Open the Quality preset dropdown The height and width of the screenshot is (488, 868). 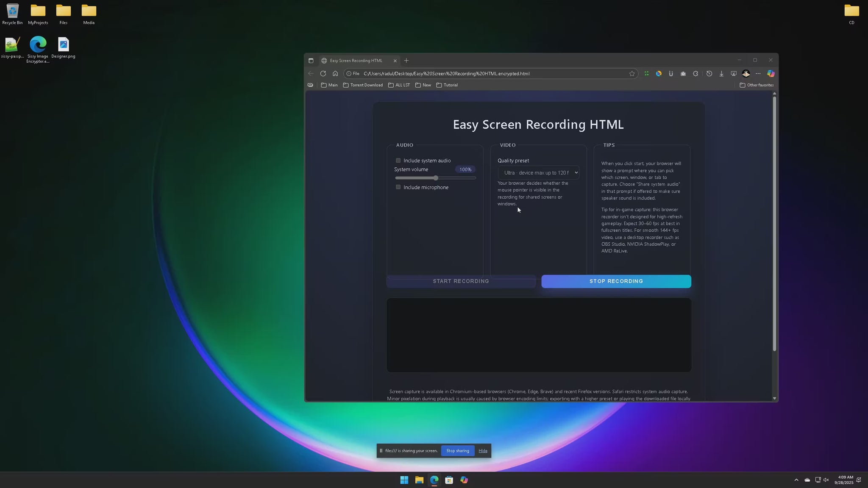click(538, 173)
